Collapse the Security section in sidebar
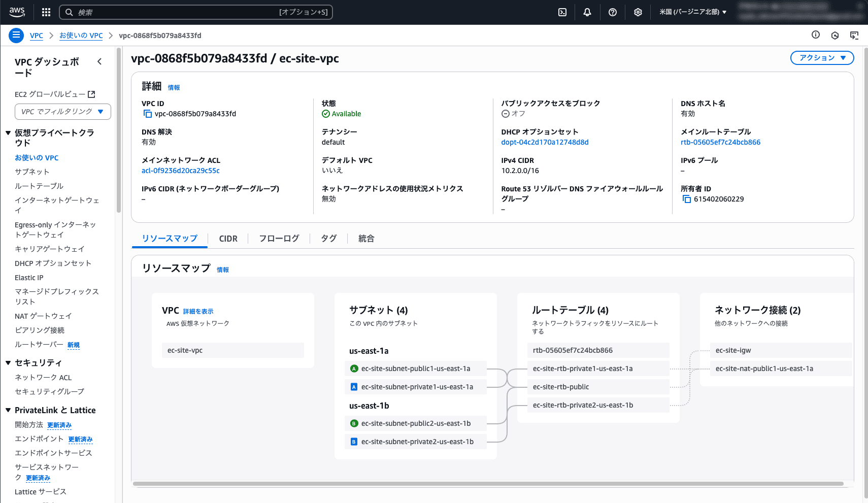 (8, 362)
